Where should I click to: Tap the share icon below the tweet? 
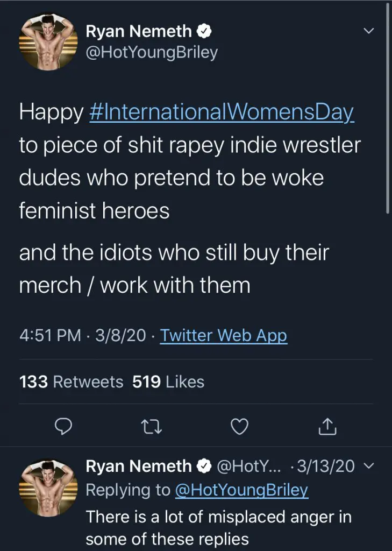(327, 427)
